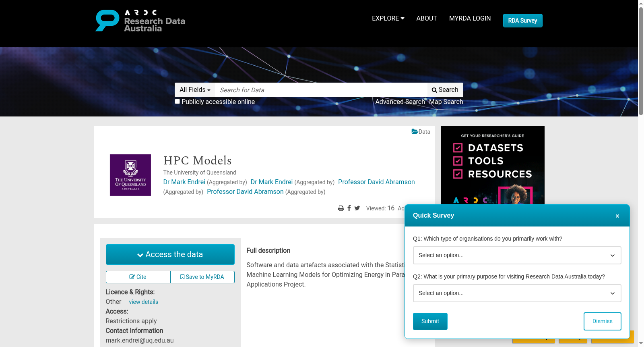Click the print icon
The height and width of the screenshot is (347, 644).
click(341, 208)
